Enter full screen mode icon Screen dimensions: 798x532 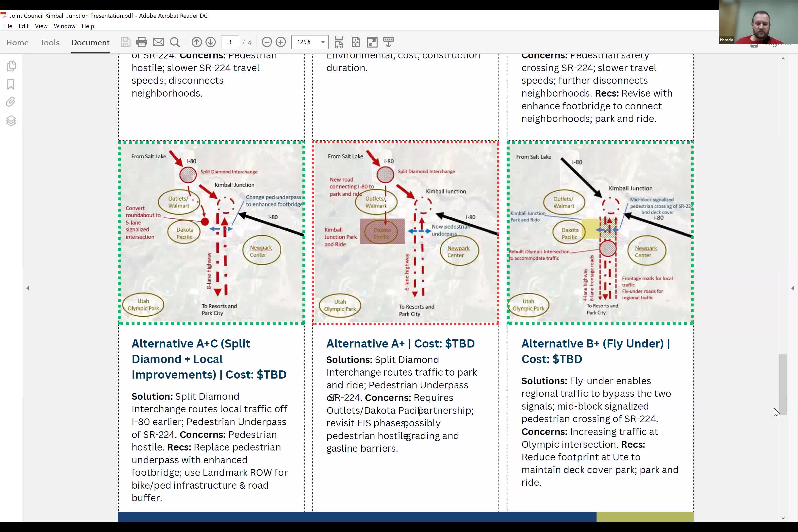[x=372, y=42]
